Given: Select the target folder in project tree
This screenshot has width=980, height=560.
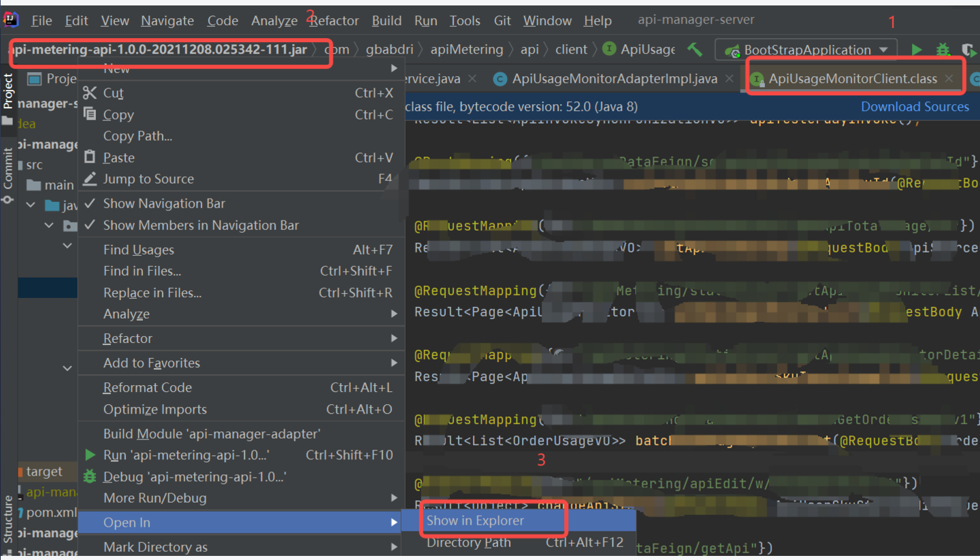Looking at the screenshot, I should [44, 472].
